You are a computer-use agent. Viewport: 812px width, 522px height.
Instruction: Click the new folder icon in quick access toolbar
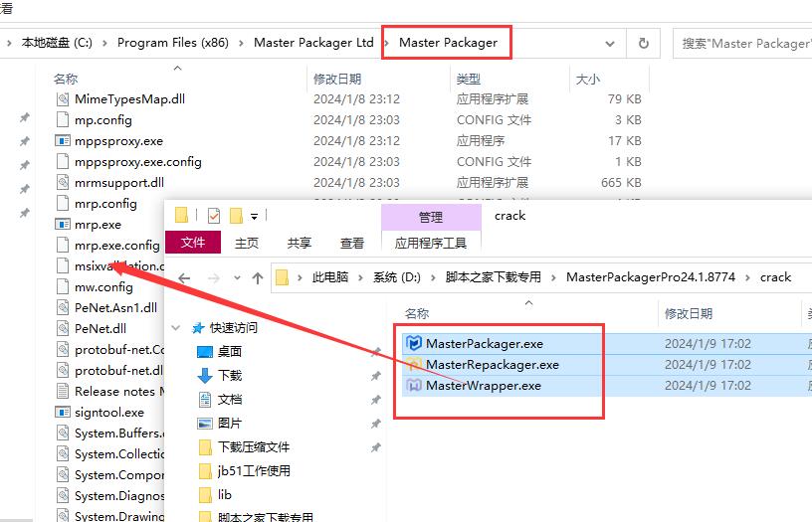click(236, 215)
